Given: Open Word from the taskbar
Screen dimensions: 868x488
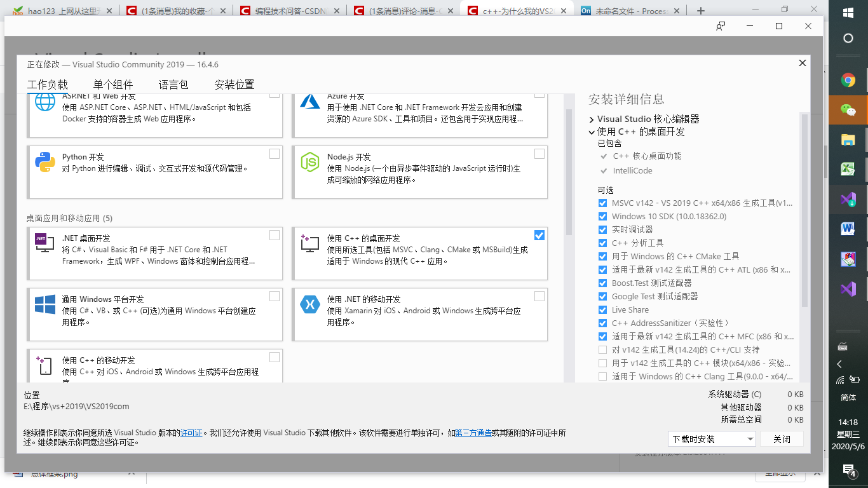Looking at the screenshot, I should (x=848, y=229).
